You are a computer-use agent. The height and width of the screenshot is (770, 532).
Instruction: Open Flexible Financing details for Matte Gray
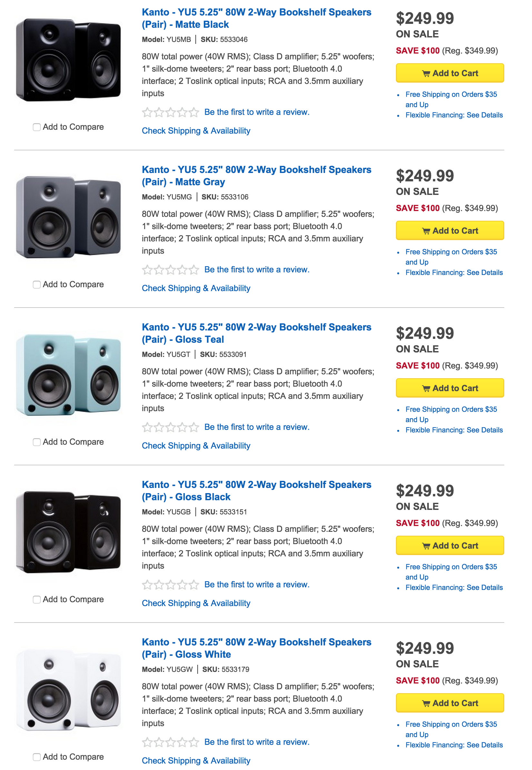[x=454, y=273]
